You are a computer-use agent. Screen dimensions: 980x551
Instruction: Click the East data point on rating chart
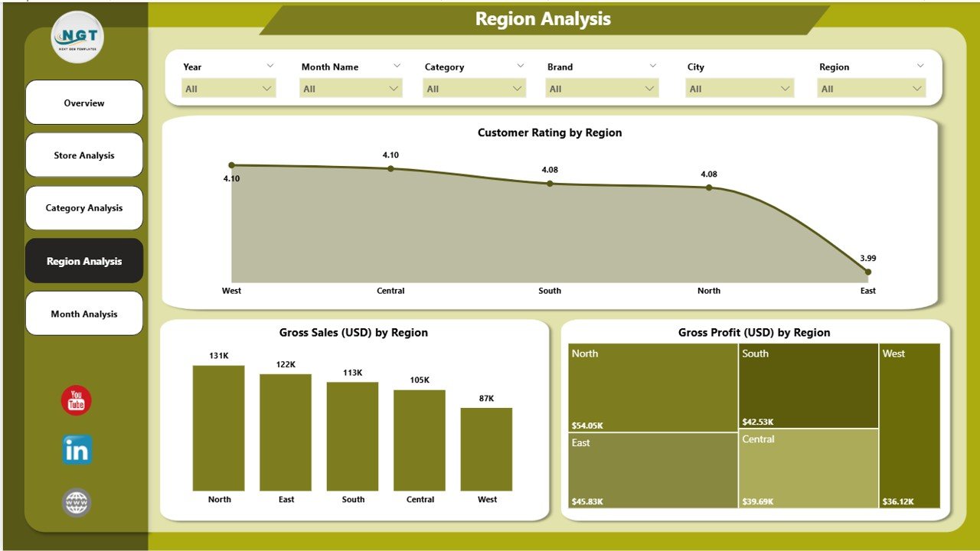(867, 272)
